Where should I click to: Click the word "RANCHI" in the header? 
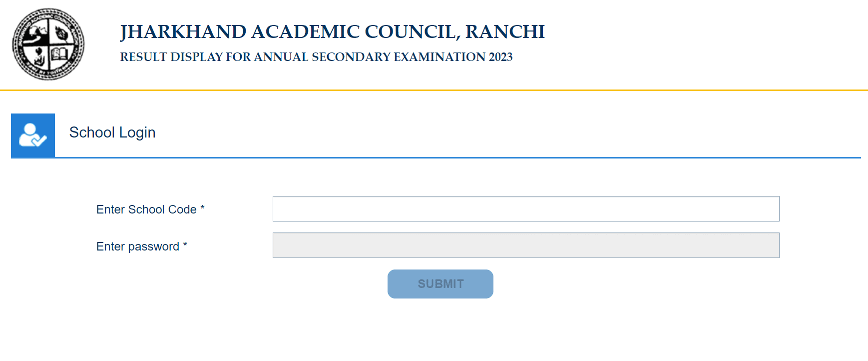tap(505, 31)
